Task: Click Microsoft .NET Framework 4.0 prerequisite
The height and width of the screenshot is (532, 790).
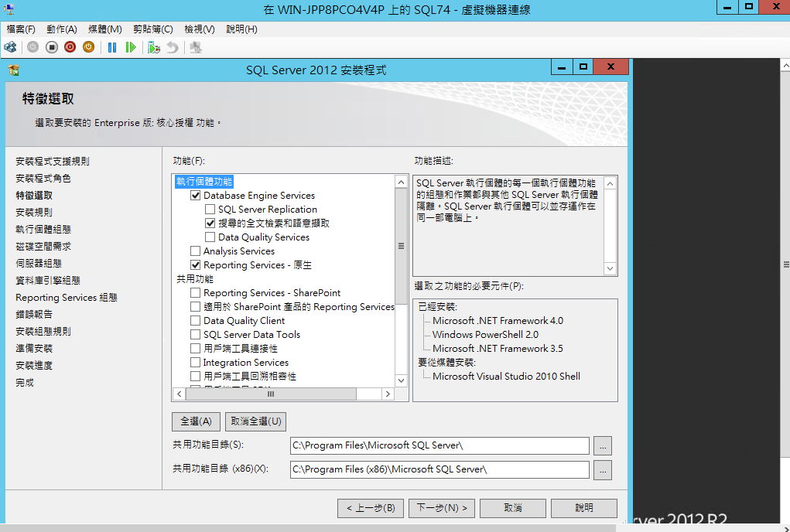Action: 498,321
